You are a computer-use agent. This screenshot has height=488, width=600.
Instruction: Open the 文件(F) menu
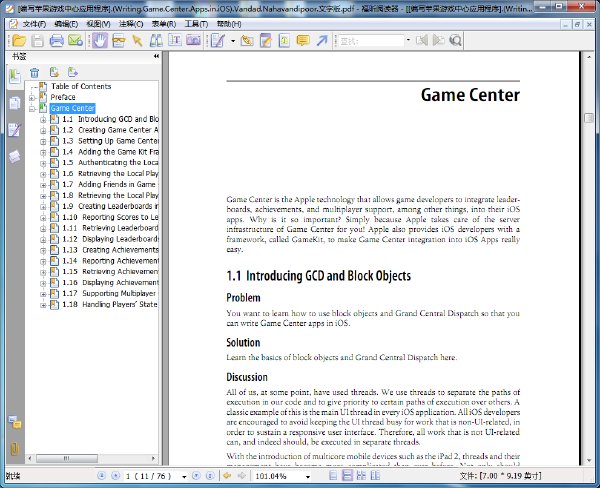point(34,24)
